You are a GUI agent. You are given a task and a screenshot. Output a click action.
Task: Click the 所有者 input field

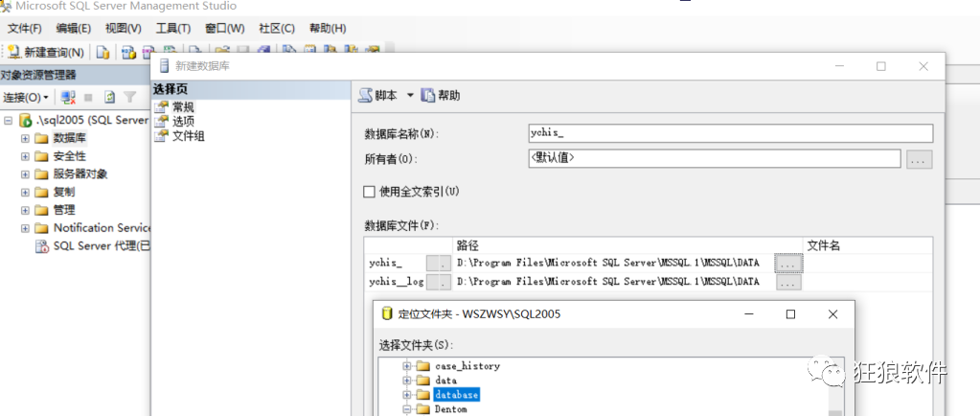pos(715,159)
